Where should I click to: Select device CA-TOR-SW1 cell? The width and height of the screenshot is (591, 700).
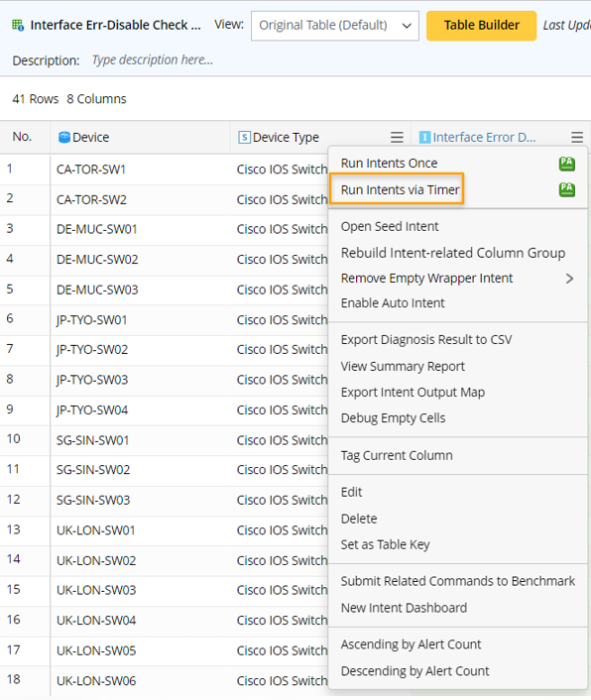click(91, 170)
